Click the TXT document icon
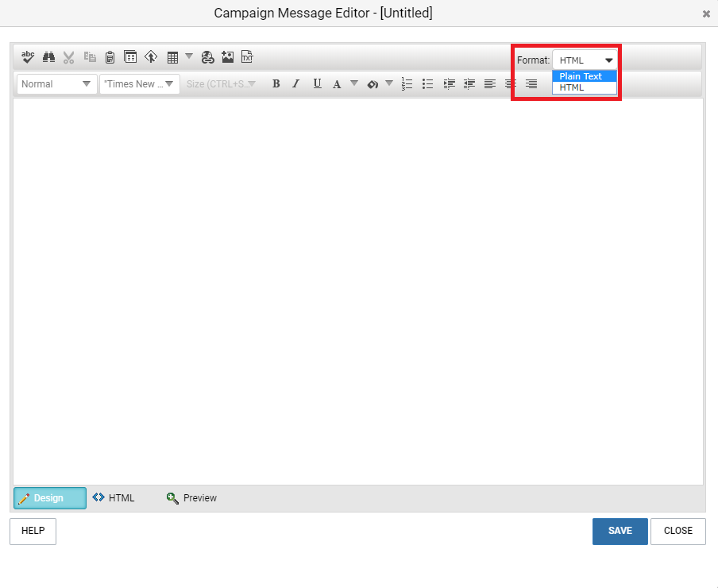Screen dimensions: 718x588 pos(247,57)
